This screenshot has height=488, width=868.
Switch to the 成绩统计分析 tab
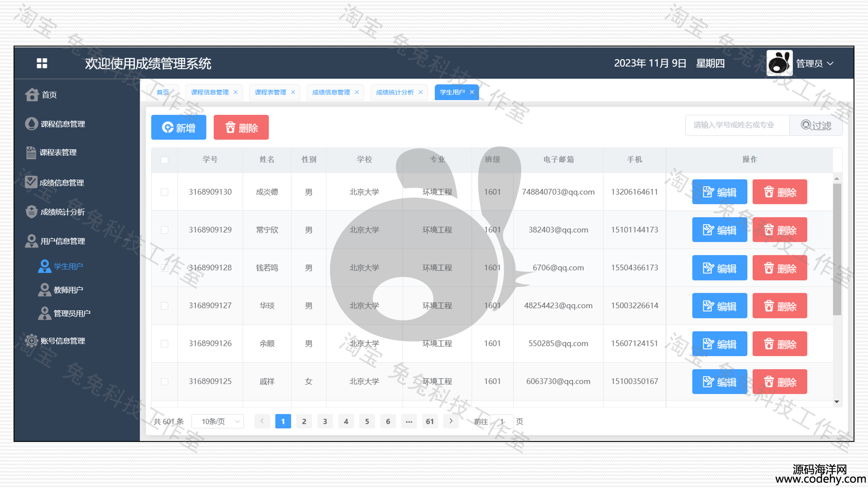click(x=395, y=92)
